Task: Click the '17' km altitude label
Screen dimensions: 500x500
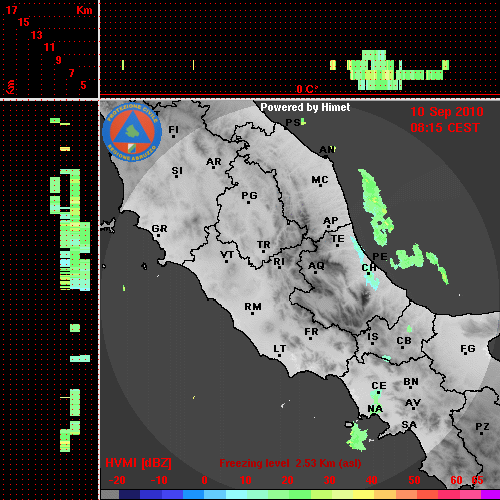Action: point(11,10)
